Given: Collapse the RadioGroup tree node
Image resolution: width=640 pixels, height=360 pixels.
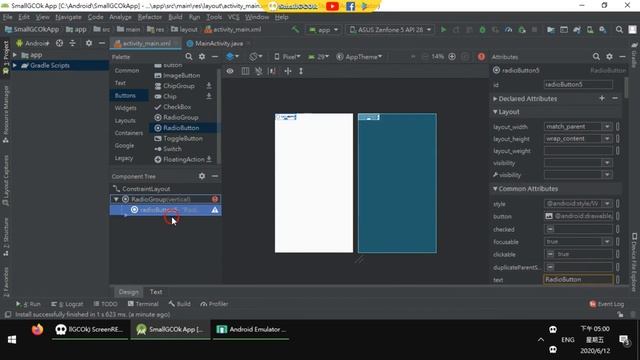Looking at the screenshot, I should click(116, 199).
